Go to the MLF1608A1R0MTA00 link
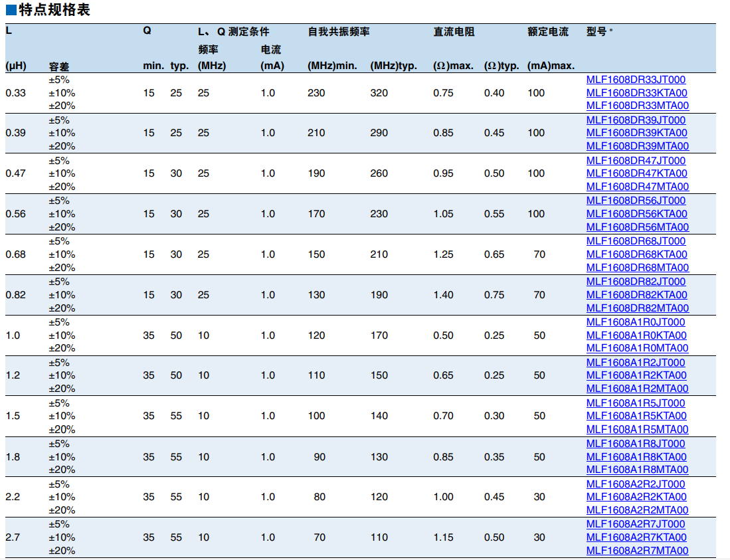This screenshot has width=730, height=560. point(637,347)
